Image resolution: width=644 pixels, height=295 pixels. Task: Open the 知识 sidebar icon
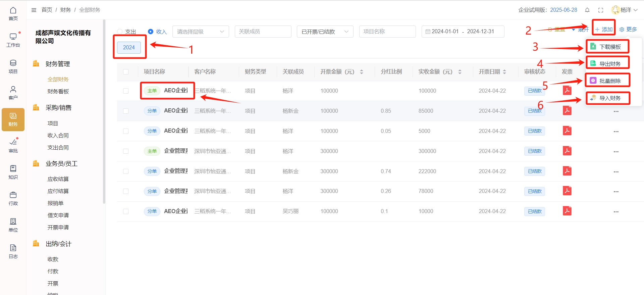[13, 173]
